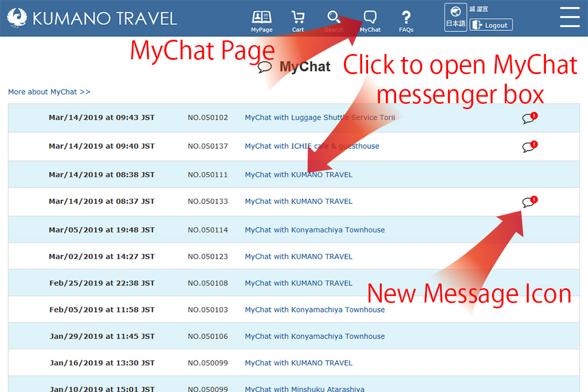Click new message icon for Luggage Shuttle chat
The width and height of the screenshot is (588, 392).
530,118
